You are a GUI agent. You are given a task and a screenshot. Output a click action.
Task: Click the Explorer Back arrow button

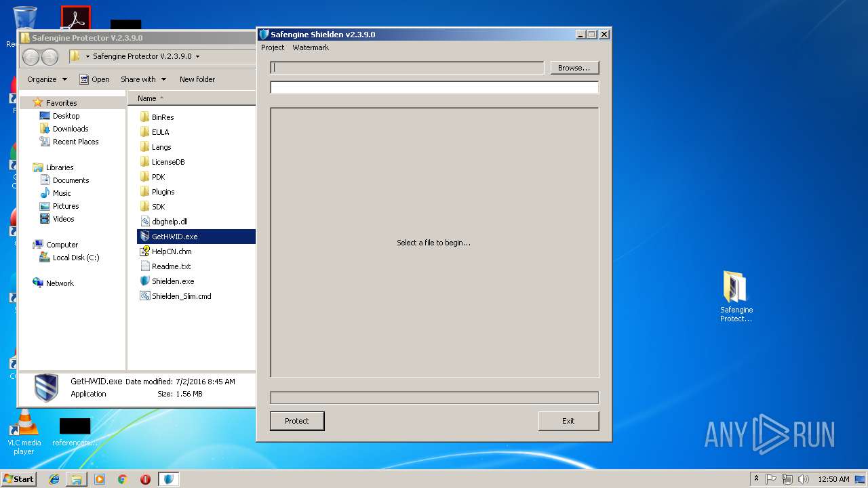click(31, 57)
